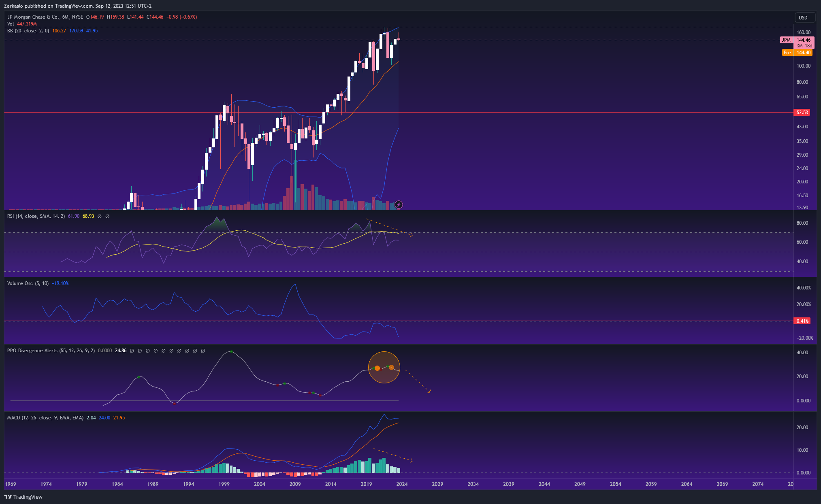
Task: Click the pink 144.46 last price label
Action: pos(804,40)
